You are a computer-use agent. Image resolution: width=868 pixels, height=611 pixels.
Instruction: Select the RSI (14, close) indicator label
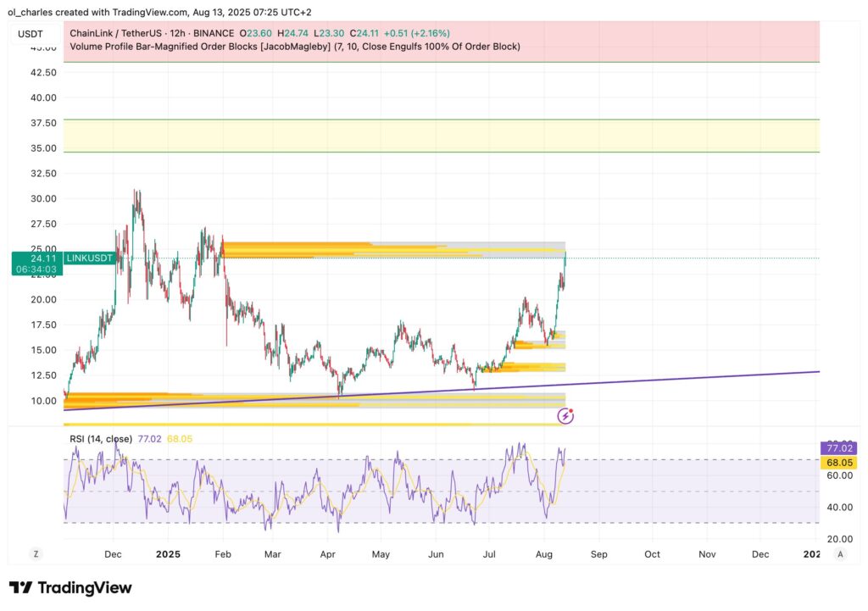click(100, 438)
